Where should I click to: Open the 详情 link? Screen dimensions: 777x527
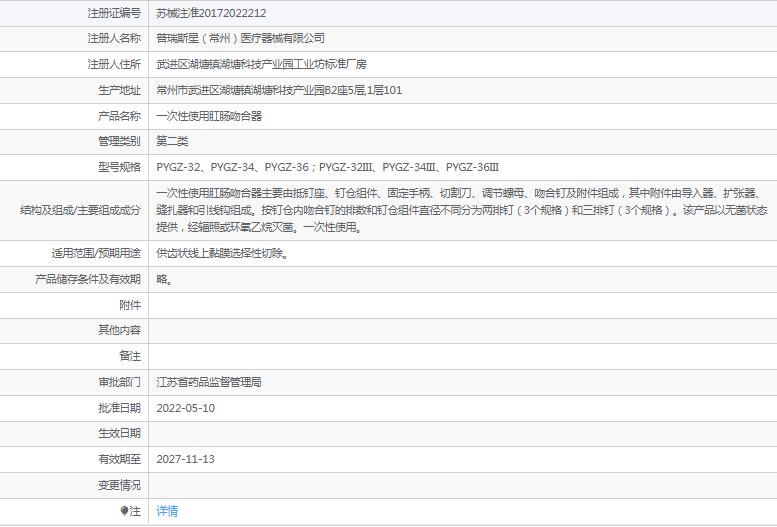tap(167, 511)
